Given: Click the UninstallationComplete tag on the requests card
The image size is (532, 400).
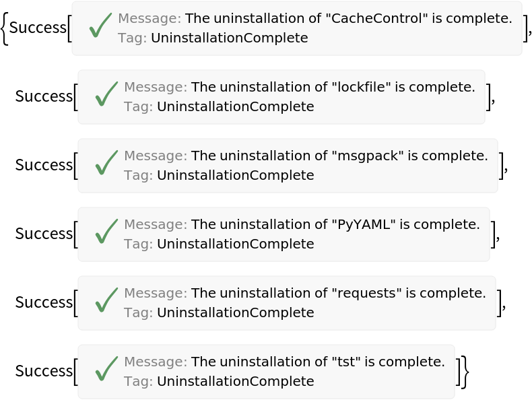Looking at the screenshot, I should (x=235, y=313).
